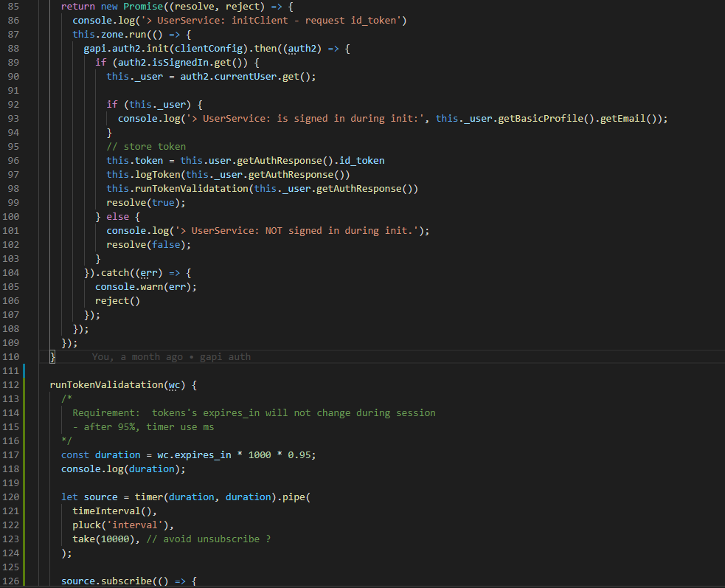Click line number 100 in the gutter
725x588 pixels.
(10, 216)
